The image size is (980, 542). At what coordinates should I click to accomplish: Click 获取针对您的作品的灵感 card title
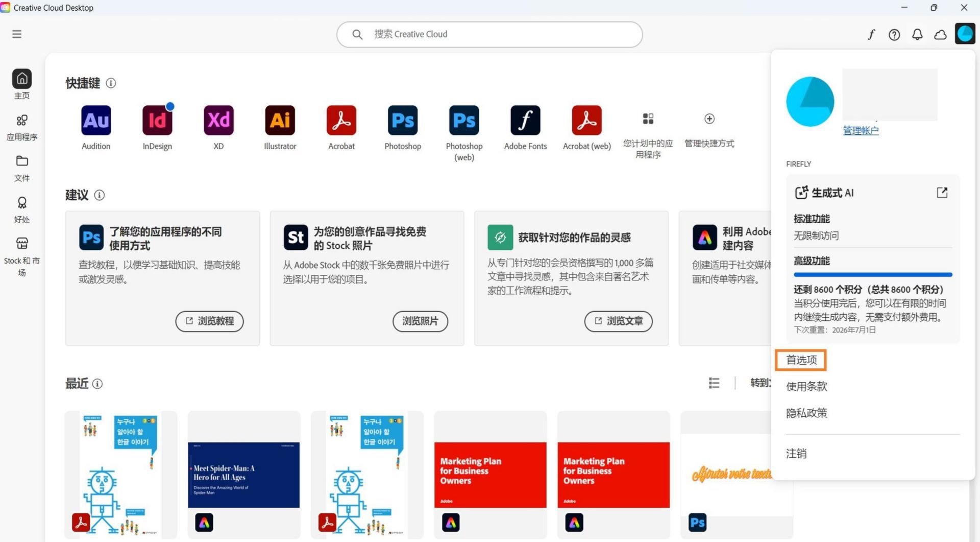click(574, 238)
